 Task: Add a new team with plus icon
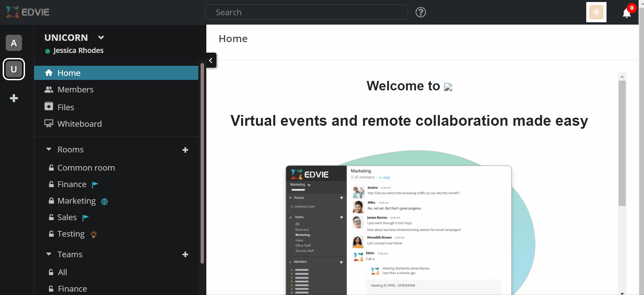click(185, 255)
